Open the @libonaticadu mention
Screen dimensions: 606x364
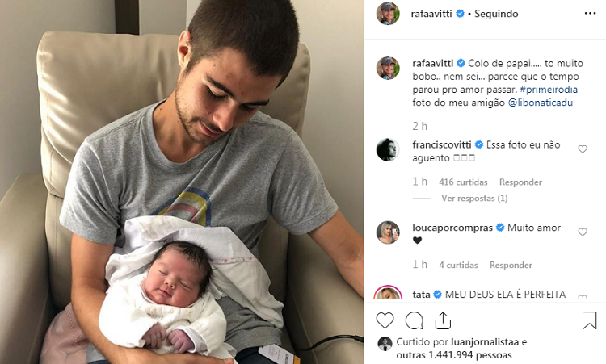click(541, 103)
